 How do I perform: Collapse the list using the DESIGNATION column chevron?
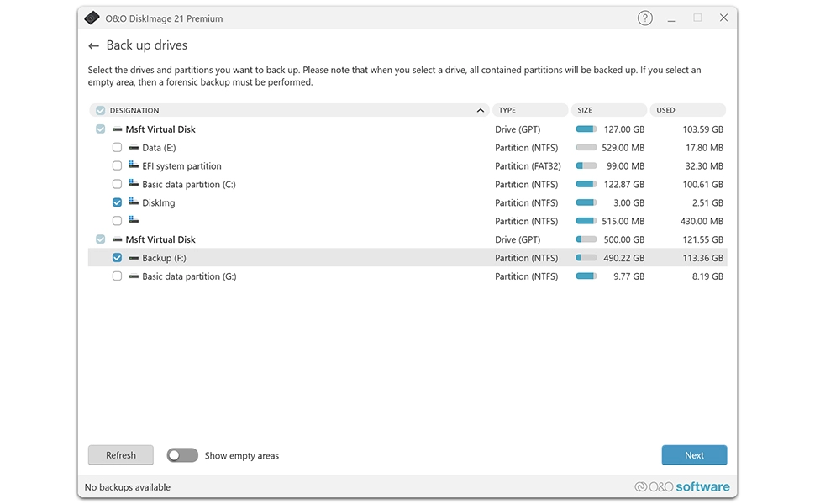click(x=480, y=110)
